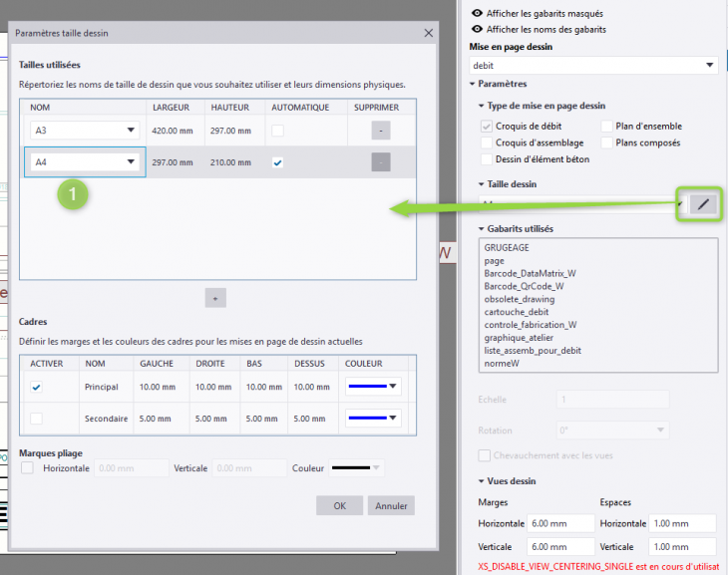This screenshot has height=575, width=728.
Task: Open the A3 name dropdown
Action: pos(85,131)
